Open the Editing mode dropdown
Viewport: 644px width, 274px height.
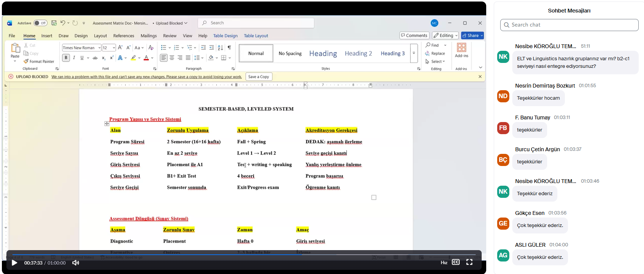click(446, 36)
